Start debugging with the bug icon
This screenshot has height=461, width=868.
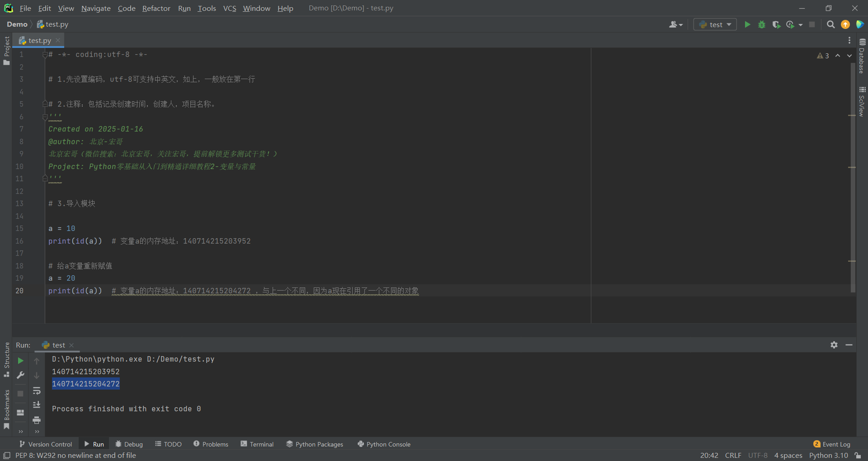(x=762, y=24)
